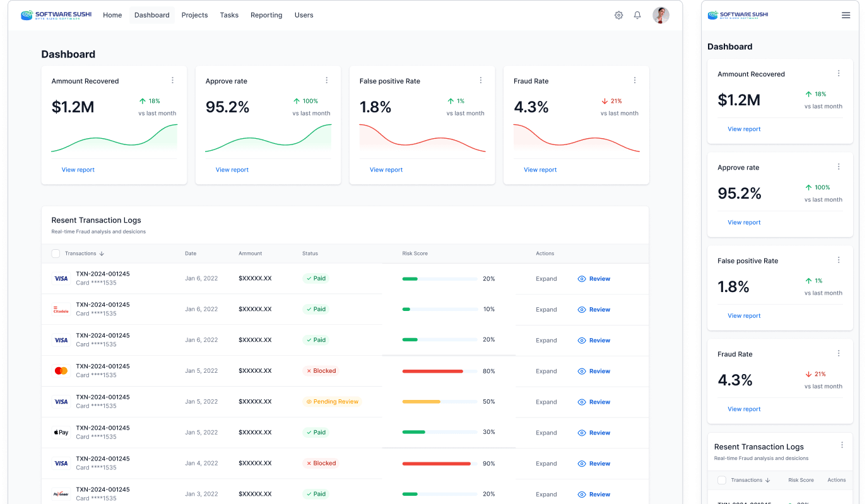Toggle the Paid status badge on the first transaction
The image size is (867, 504).
coord(316,278)
